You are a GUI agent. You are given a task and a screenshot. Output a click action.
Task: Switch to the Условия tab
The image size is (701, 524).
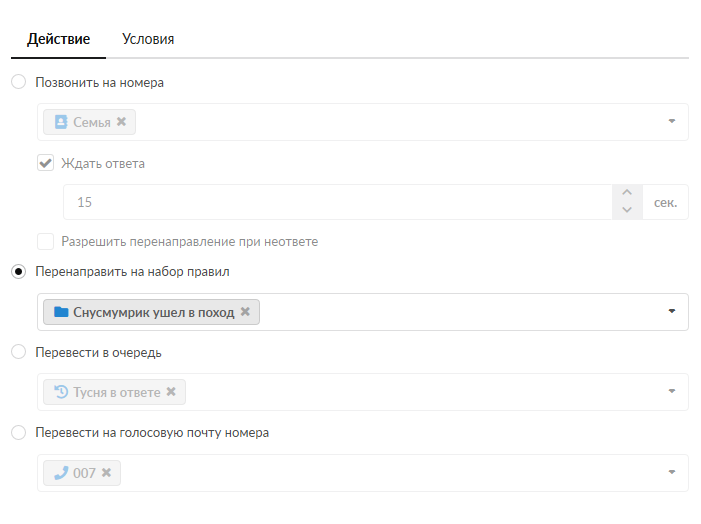pyautogui.click(x=148, y=39)
